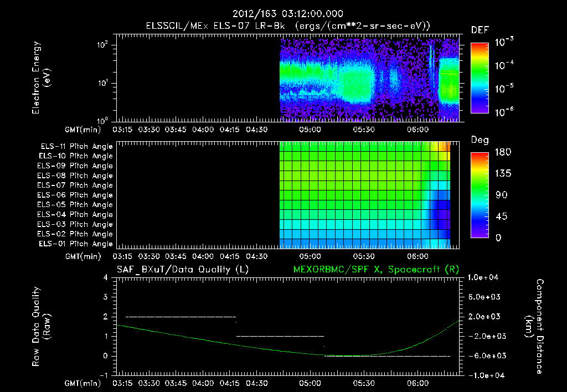This screenshot has width=567, height=392.
Task: Select the ELS-09 Pitch Angle row label
Action: tap(75, 166)
